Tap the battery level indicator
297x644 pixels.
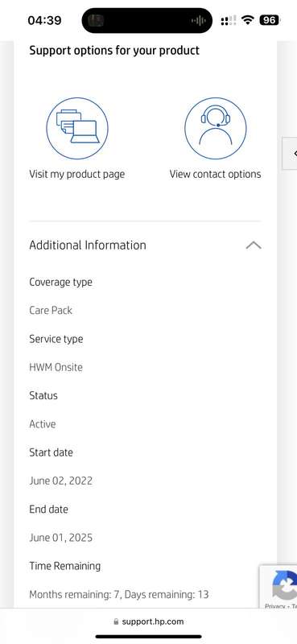270,19
